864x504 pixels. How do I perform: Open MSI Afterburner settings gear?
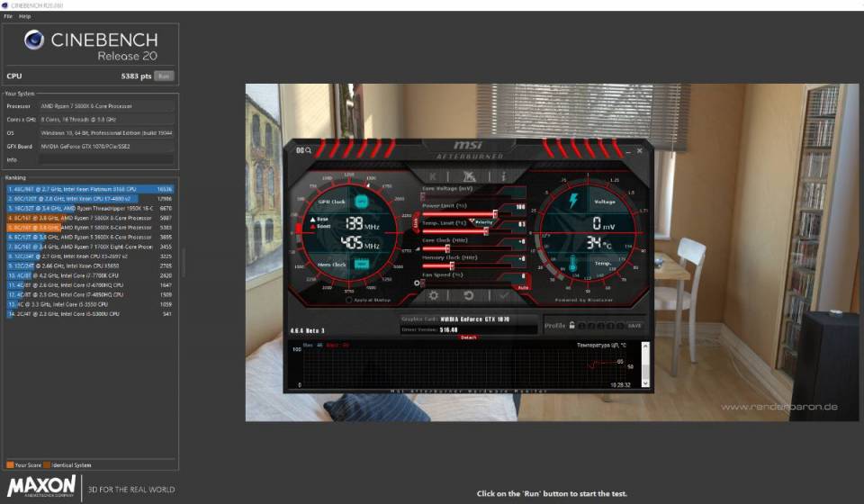[433, 295]
